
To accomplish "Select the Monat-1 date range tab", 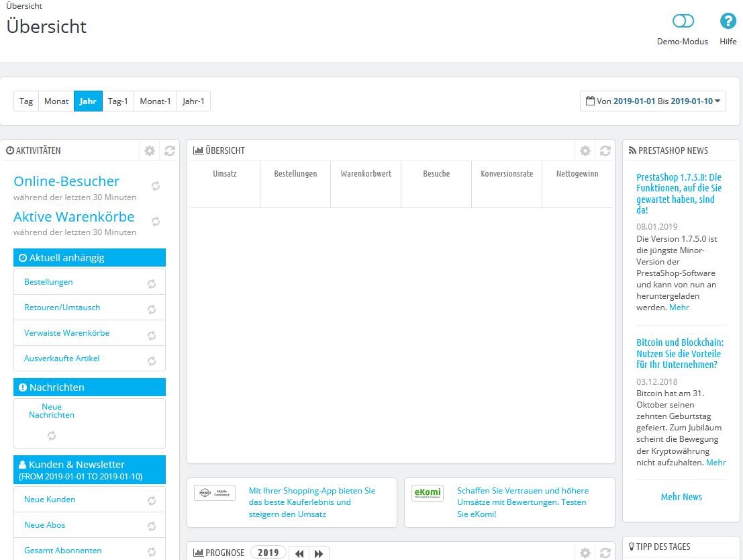I will click(156, 101).
